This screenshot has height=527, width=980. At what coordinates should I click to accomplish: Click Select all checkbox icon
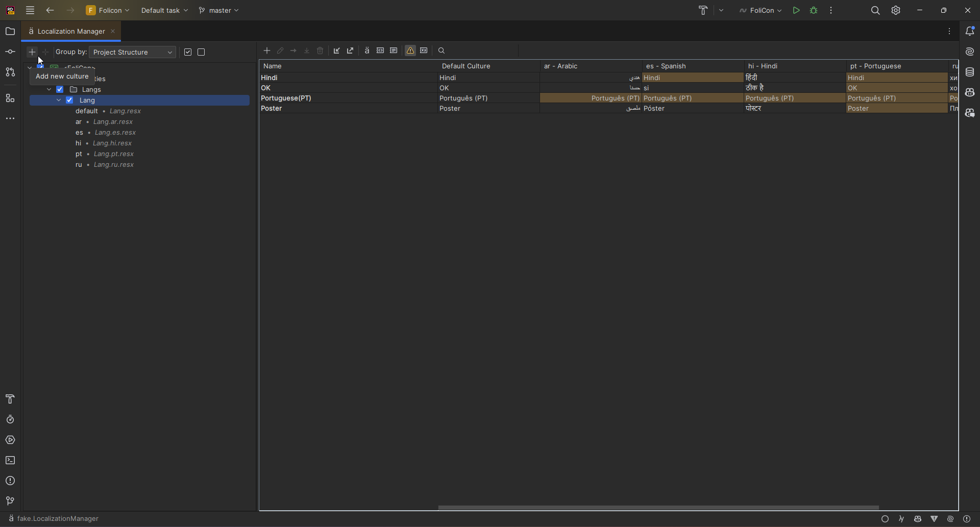coord(188,52)
